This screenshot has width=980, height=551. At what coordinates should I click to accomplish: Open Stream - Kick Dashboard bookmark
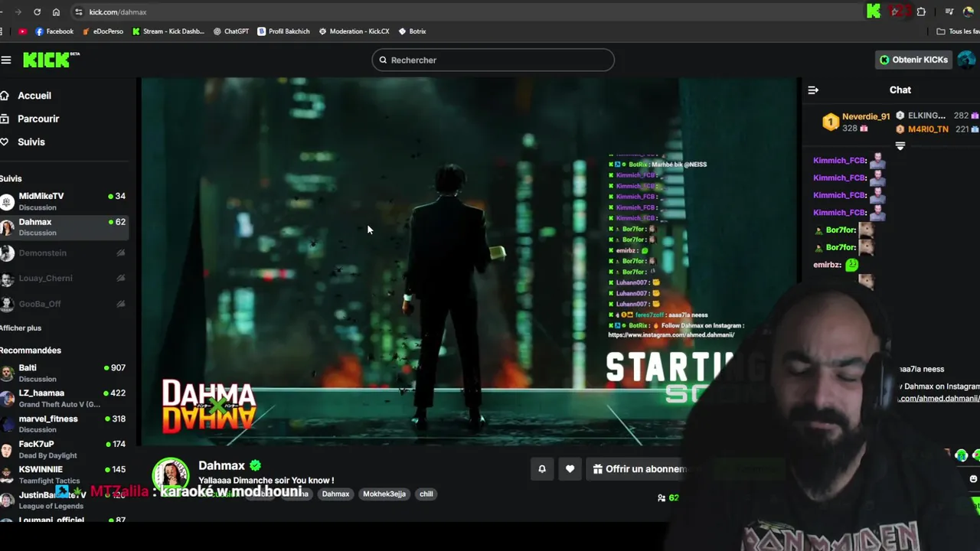click(x=168, y=31)
